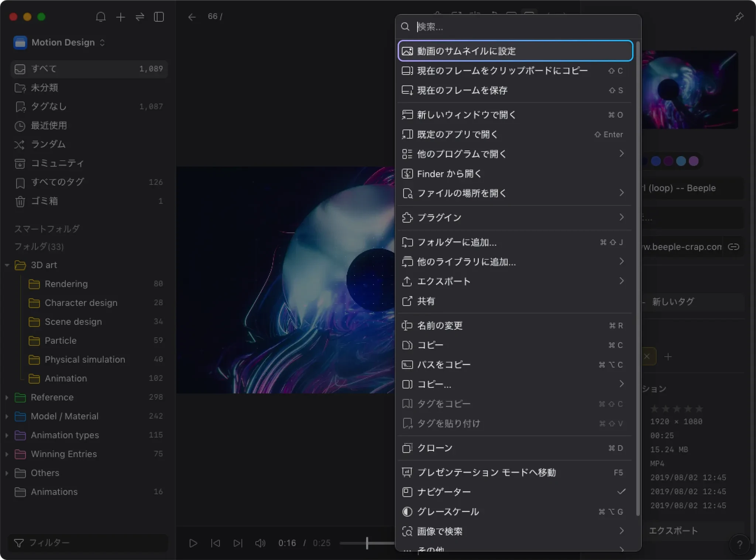Open the プラグイン submenu
756x560 pixels.
[x=515, y=217]
